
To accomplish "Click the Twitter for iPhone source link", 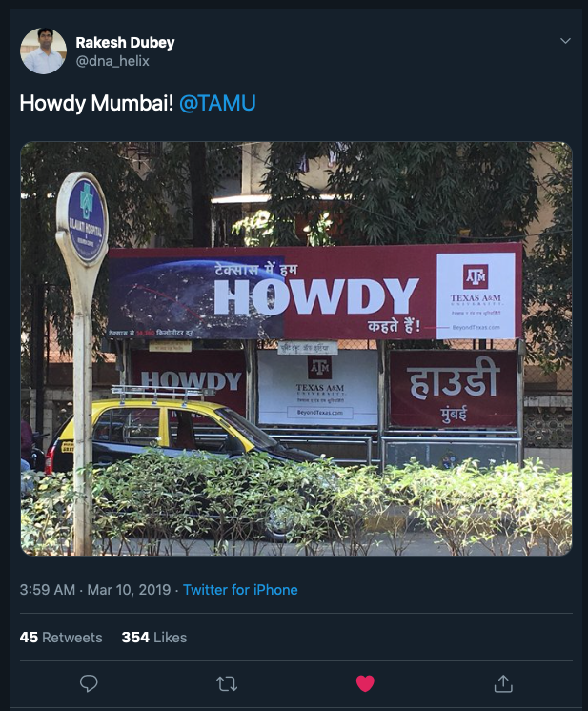I will click(x=240, y=589).
